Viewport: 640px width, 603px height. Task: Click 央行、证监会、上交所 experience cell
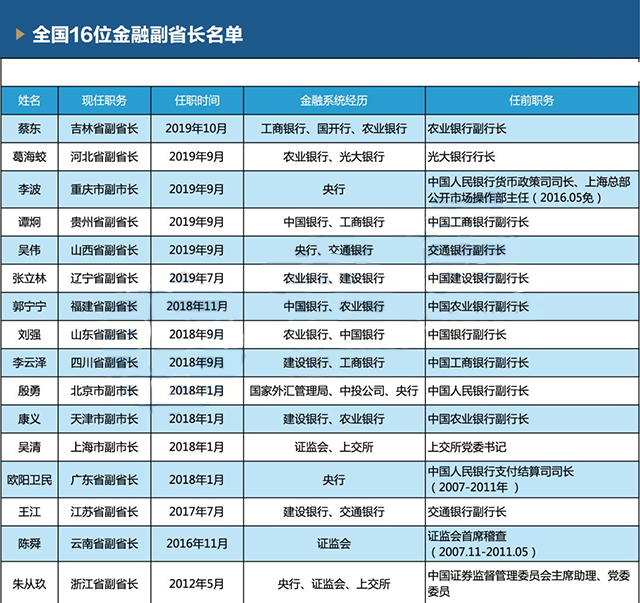pyautogui.click(x=334, y=584)
